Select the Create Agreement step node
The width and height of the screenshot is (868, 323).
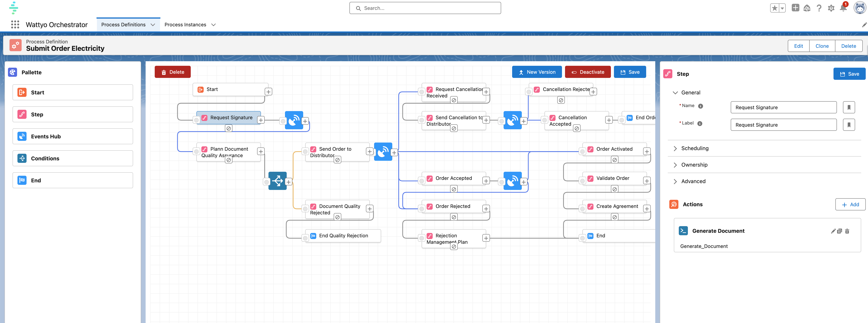(614, 206)
